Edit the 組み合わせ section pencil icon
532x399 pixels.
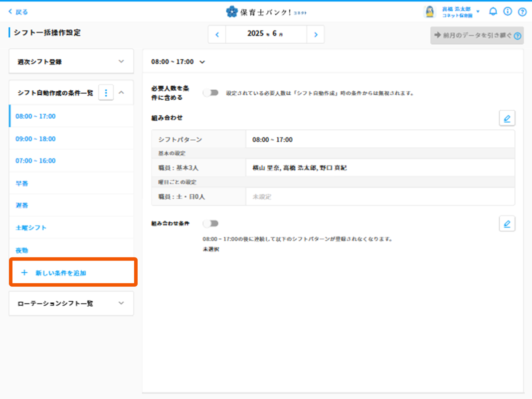click(507, 118)
